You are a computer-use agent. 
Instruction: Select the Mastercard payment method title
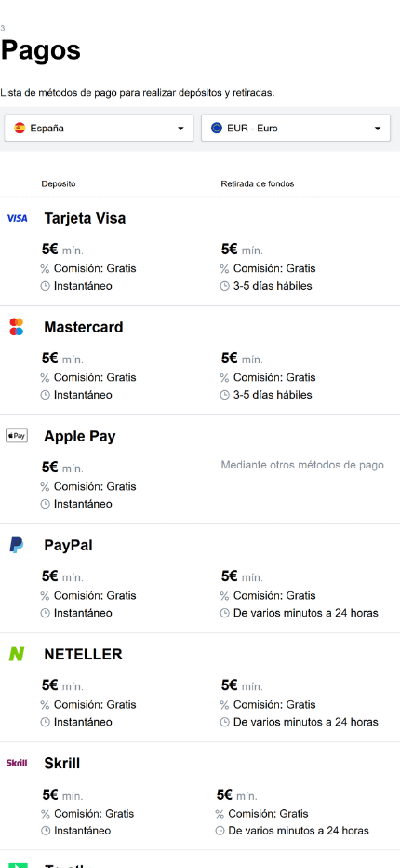tap(84, 327)
